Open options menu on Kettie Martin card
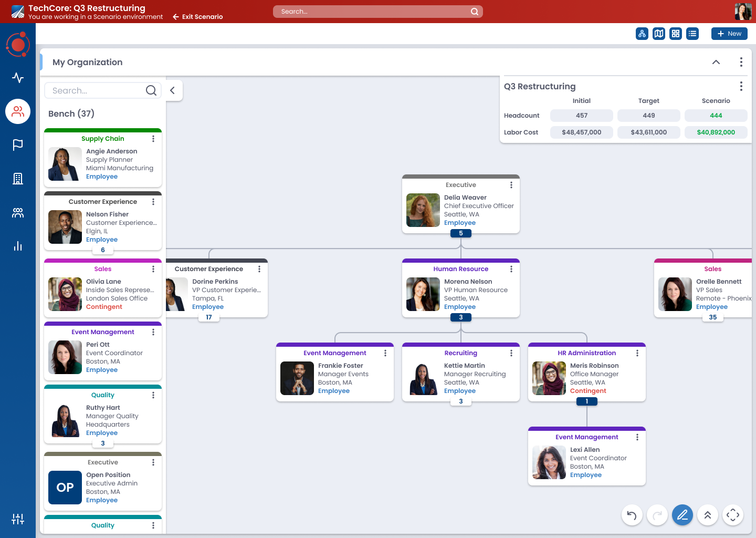 click(511, 353)
